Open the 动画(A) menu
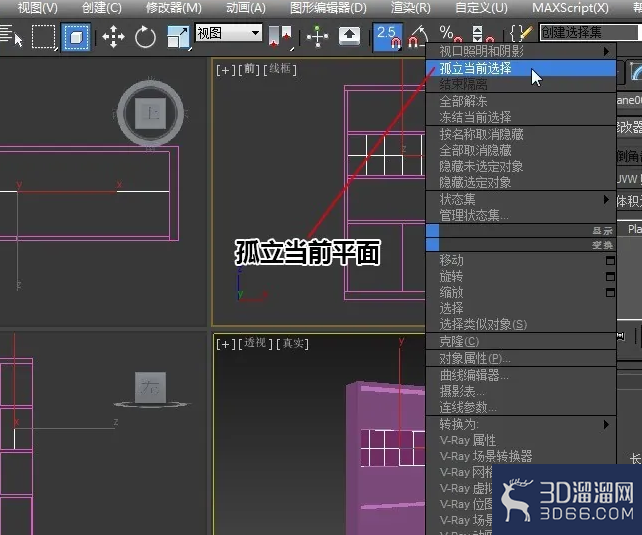642x535 pixels. click(246, 7)
